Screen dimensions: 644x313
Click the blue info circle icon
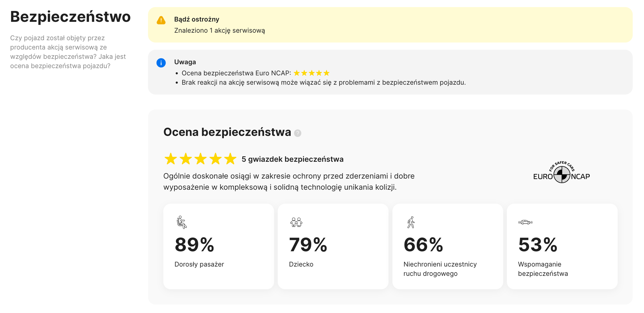point(161,63)
